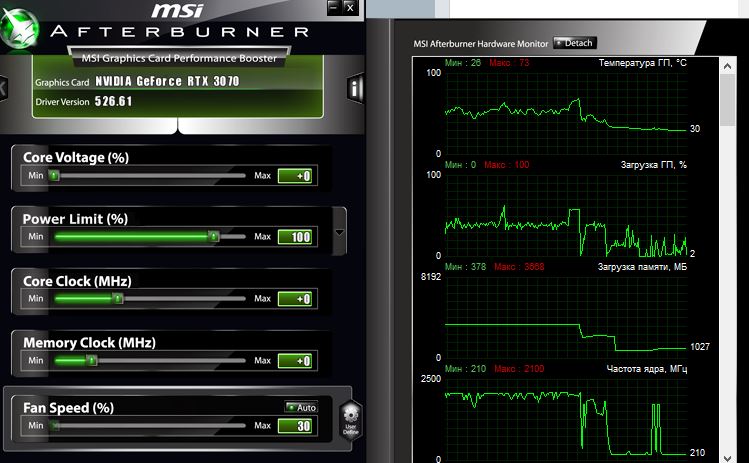Click the Core Voltage slider thumb
749x463 pixels.
pyautogui.click(x=54, y=176)
